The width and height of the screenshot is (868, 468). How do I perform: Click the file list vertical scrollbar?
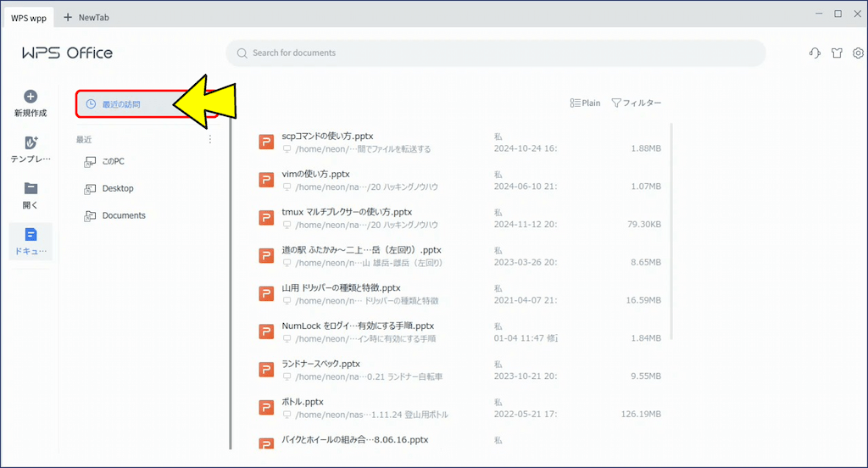[x=671, y=229]
